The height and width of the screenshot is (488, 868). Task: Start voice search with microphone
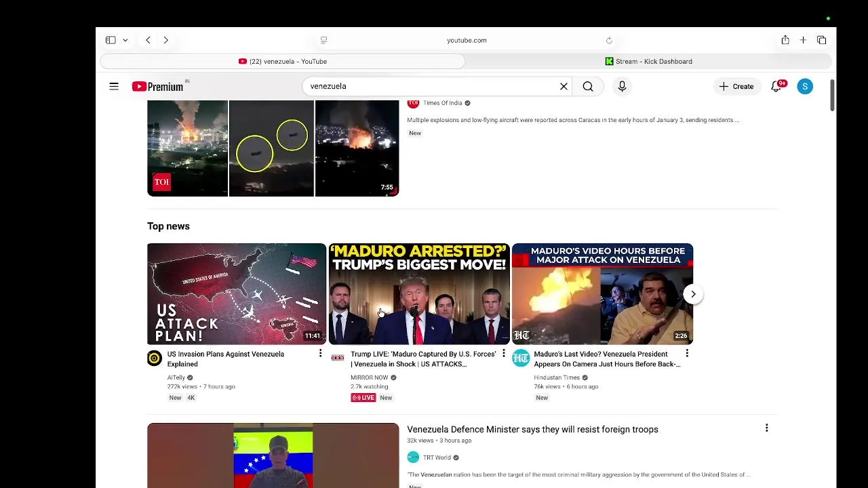pyautogui.click(x=622, y=86)
